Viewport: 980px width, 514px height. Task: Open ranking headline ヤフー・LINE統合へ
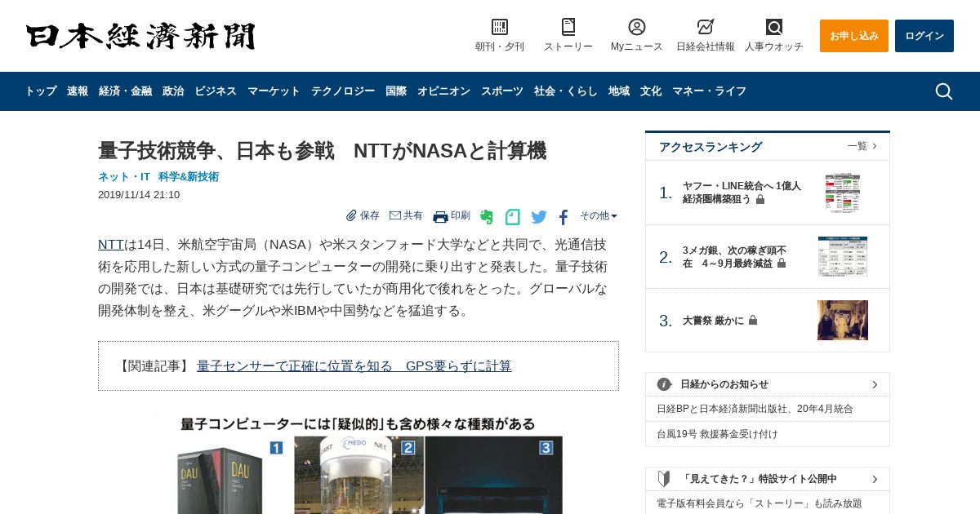click(x=742, y=193)
